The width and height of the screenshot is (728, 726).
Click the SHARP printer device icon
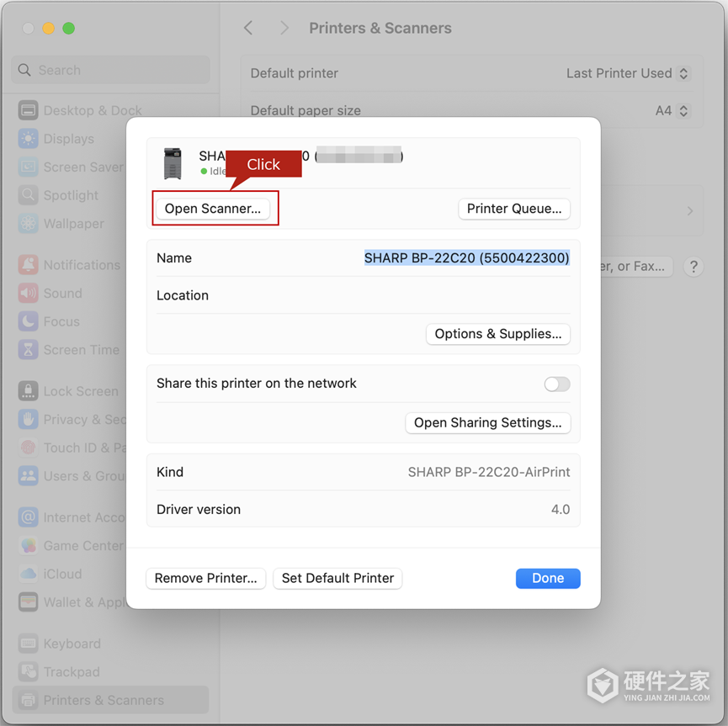coord(173,163)
